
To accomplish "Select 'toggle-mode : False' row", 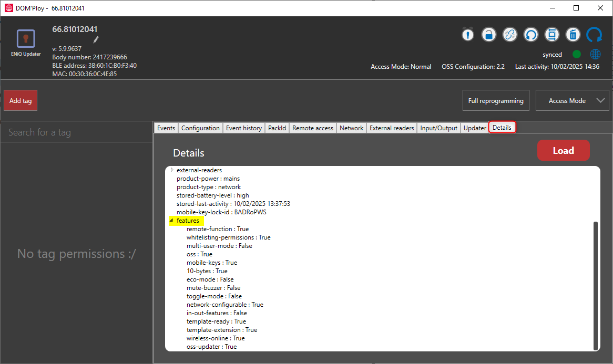I will pos(214,296).
